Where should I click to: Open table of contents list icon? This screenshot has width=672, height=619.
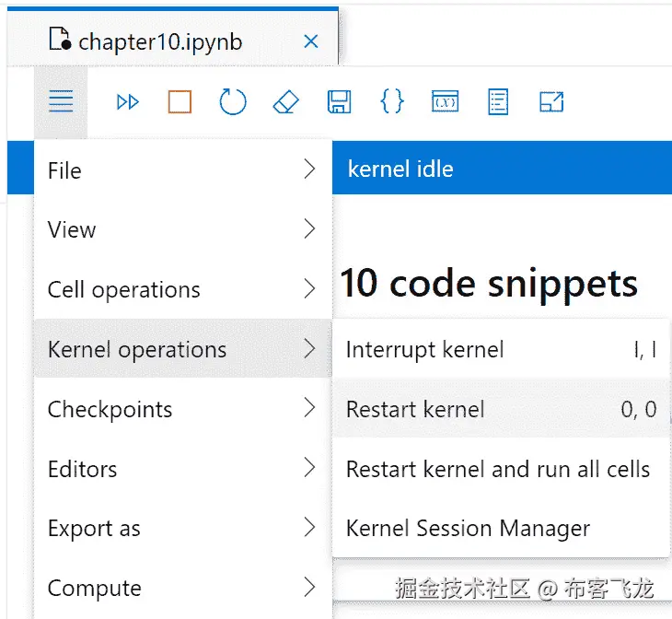(x=498, y=101)
